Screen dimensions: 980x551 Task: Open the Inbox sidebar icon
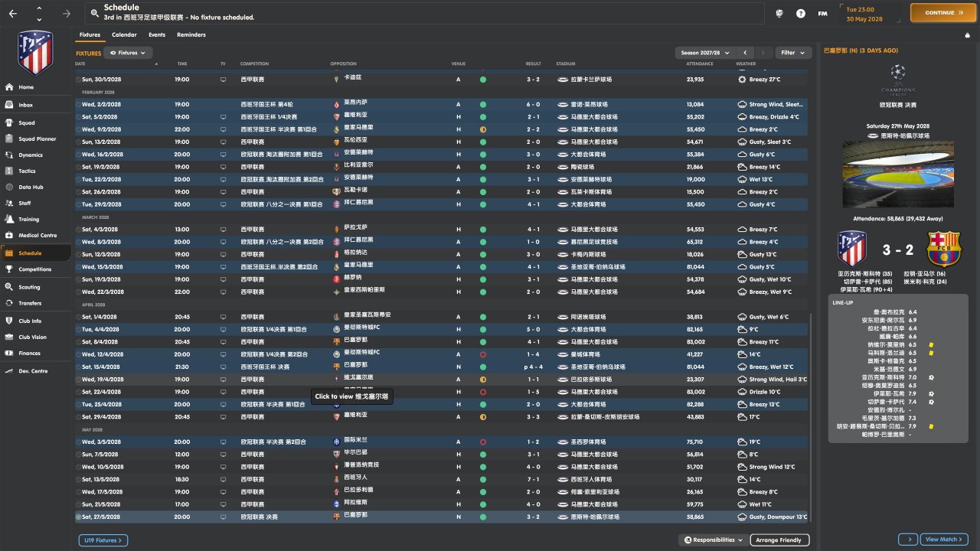point(9,105)
